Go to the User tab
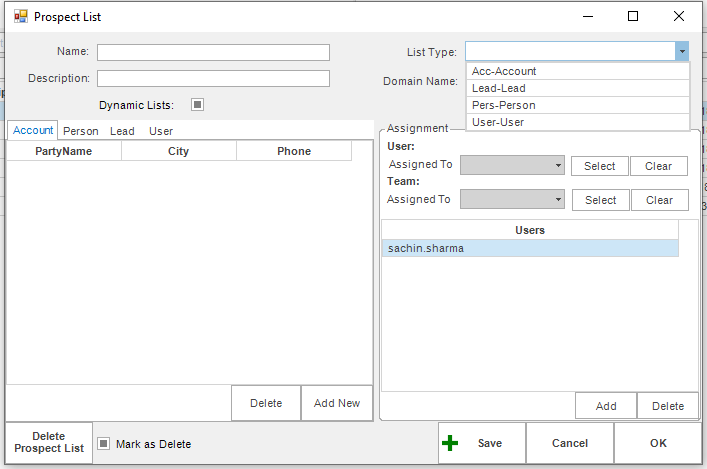The image size is (707, 469). point(161,131)
